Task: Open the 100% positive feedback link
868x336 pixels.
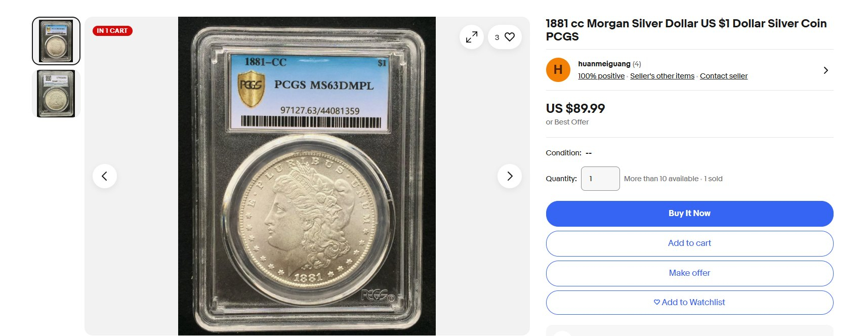Action: pyautogui.click(x=601, y=76)
